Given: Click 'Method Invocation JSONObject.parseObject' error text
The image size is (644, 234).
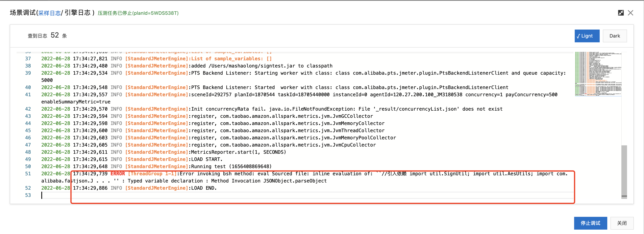Looking at the screenshot, I should [269, 181].
